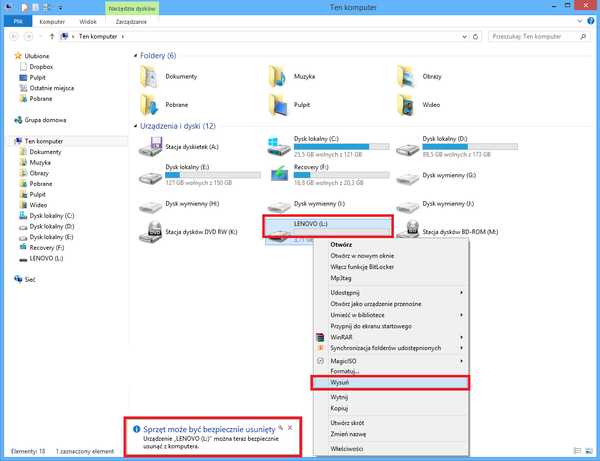Open the Plik tab
This screenshot has height=461, width=600.
tap(18, 21)
